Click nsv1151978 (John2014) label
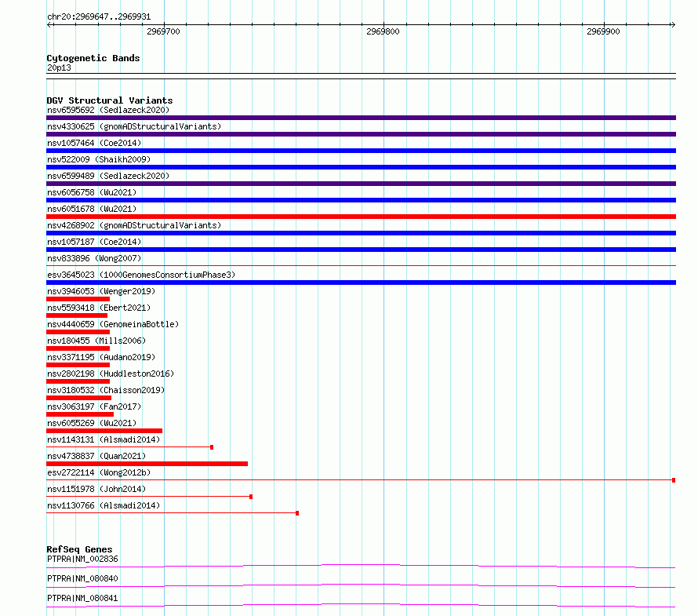698x616 pixels. 96,489
